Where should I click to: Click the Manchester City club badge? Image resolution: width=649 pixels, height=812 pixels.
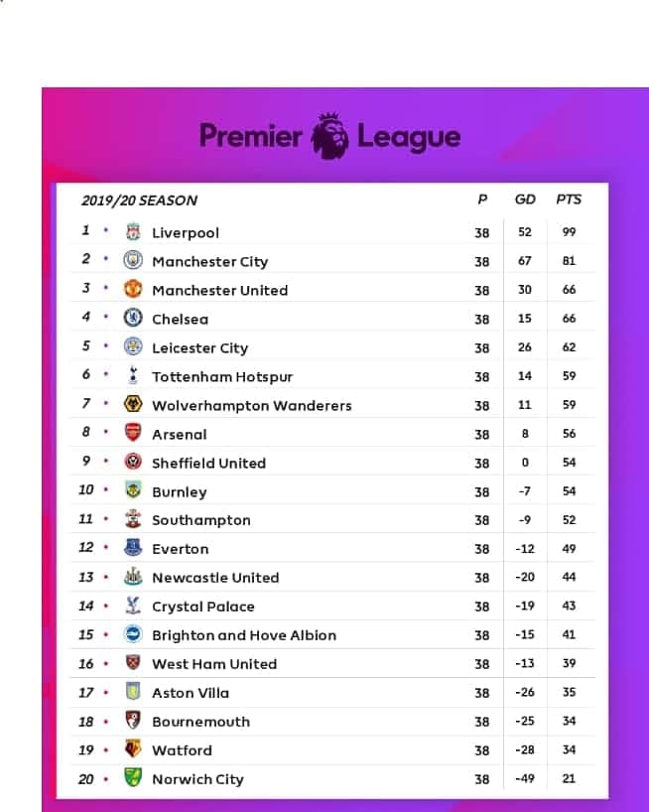pos(133,260)
